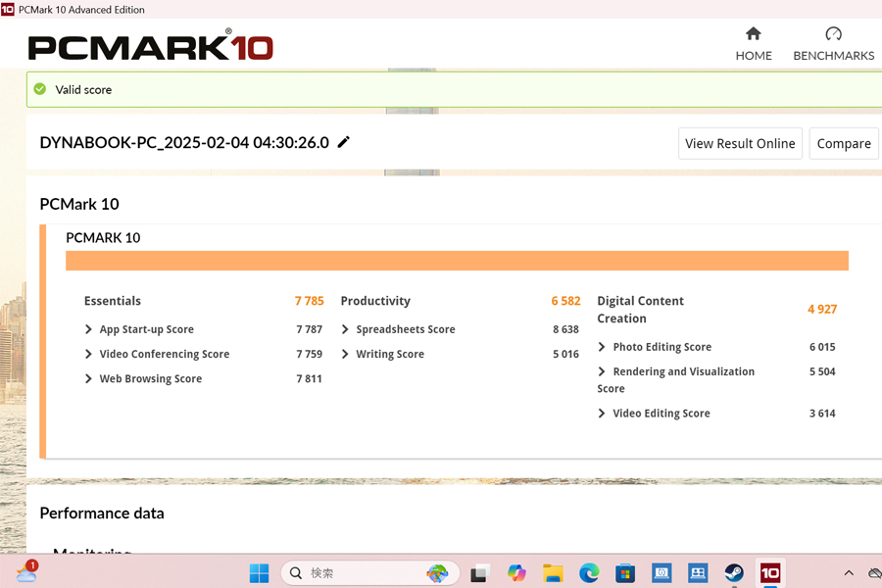The width and height of the screenshot is (882, 588).
Task: Click the Essentials heading
Action: pyautogui.click(x=113, y=301)
